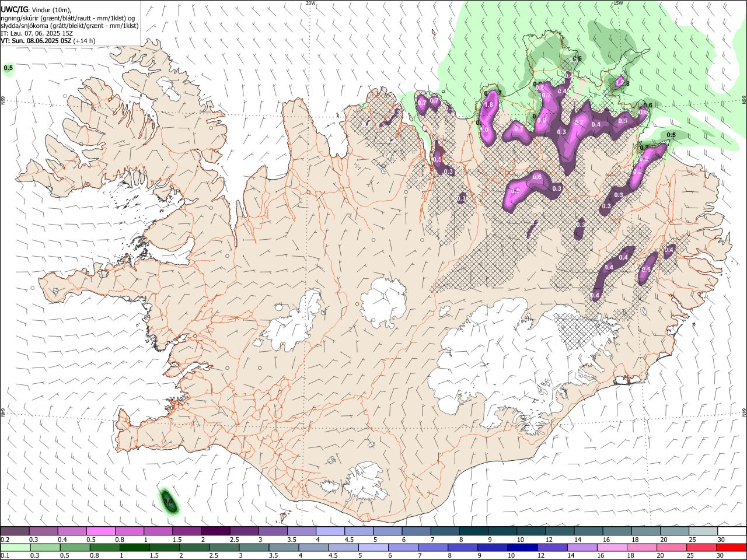Screen dimensions: 747x560
Task: Select the 'IT: Lau. 07. 06. 2025 15Z' line
Action: [37, 33]
